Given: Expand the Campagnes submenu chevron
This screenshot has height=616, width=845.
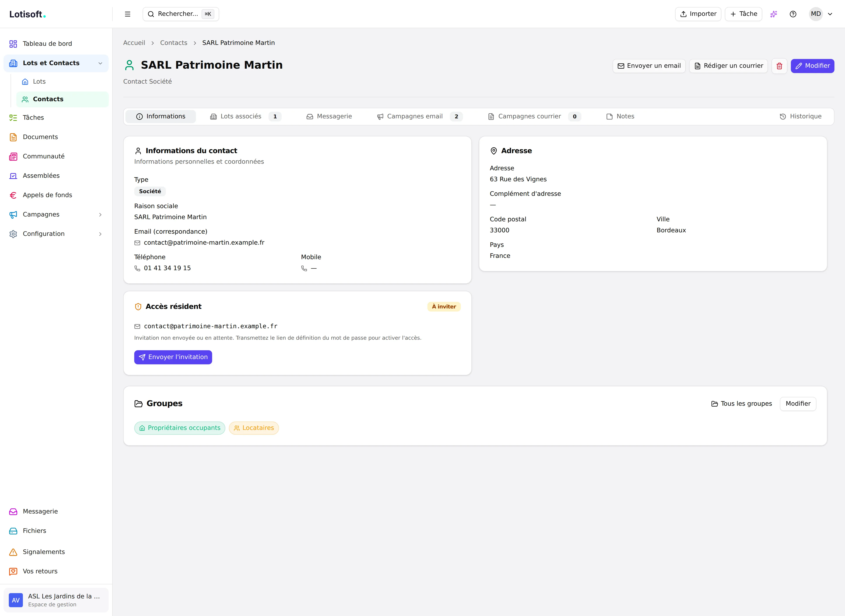Looking at the screenshot, I should pyautogui.click(x=100, y=215).
